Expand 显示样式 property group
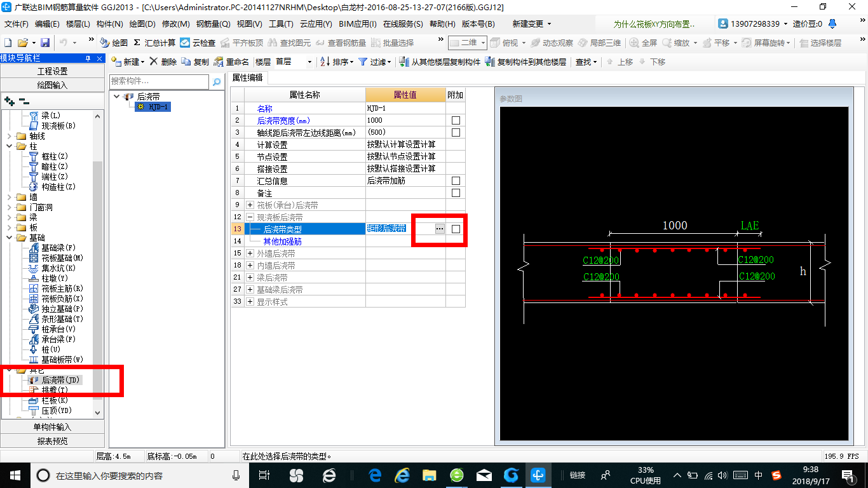The image size is (868, 488). coord(250,302)
